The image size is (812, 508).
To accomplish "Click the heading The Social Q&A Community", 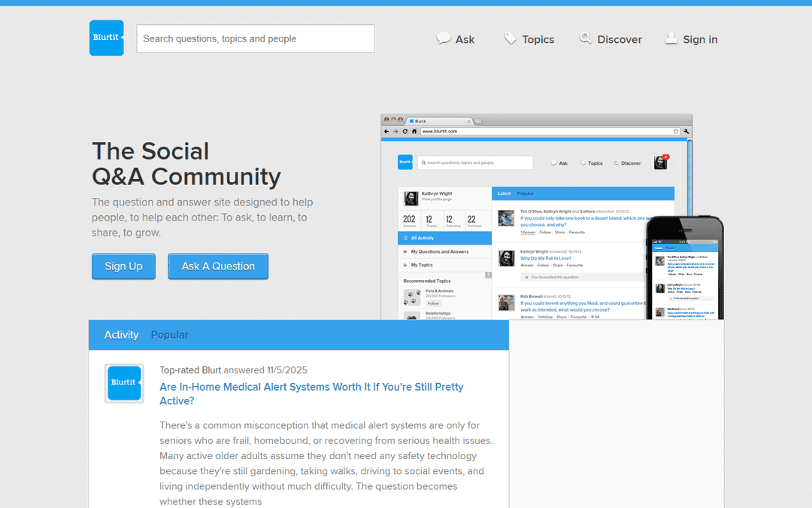I will [x=186, y=164].
